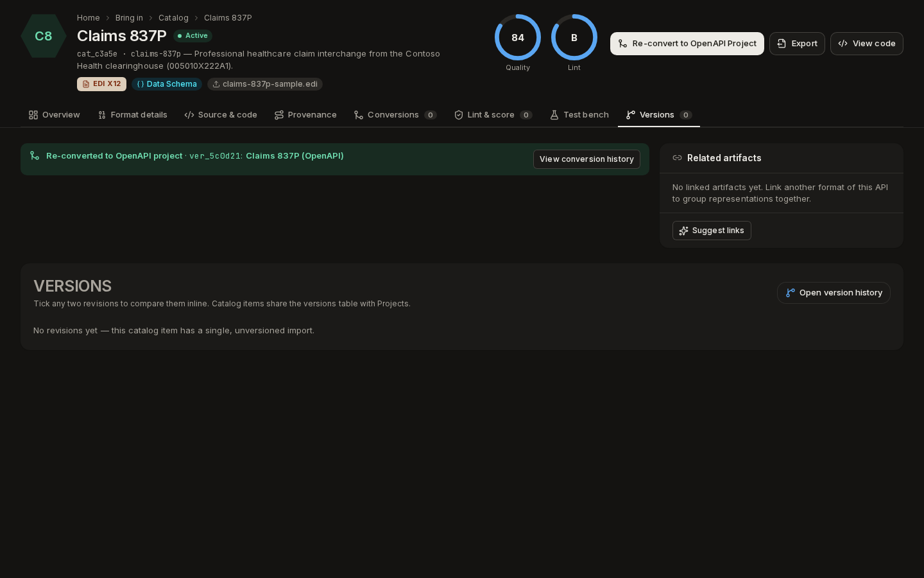This screenshot has height=578, width=924.
Task: Click the Conversions branch icon
Action: pyautogui.click(x=359, y=115)
